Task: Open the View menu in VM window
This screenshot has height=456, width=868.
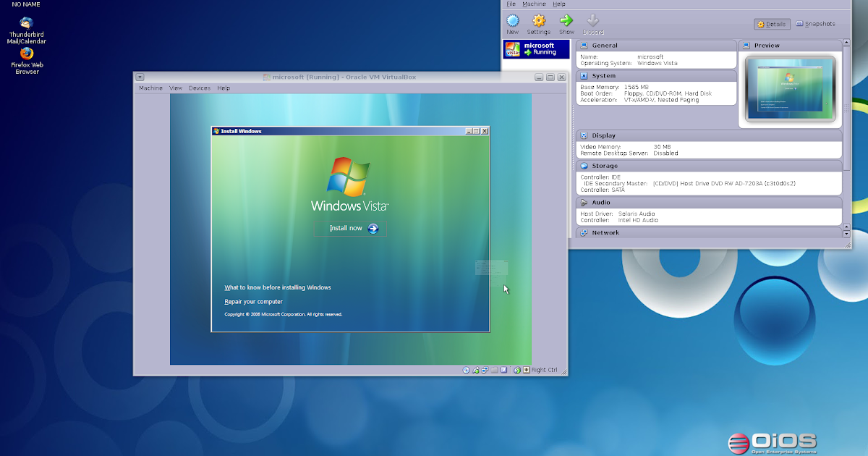Action: point(176,88)
